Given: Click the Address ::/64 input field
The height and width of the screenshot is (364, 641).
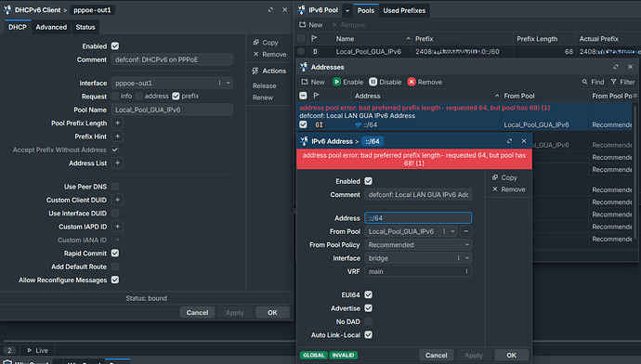Looking at the screenshot, I should tap(418, 217).
